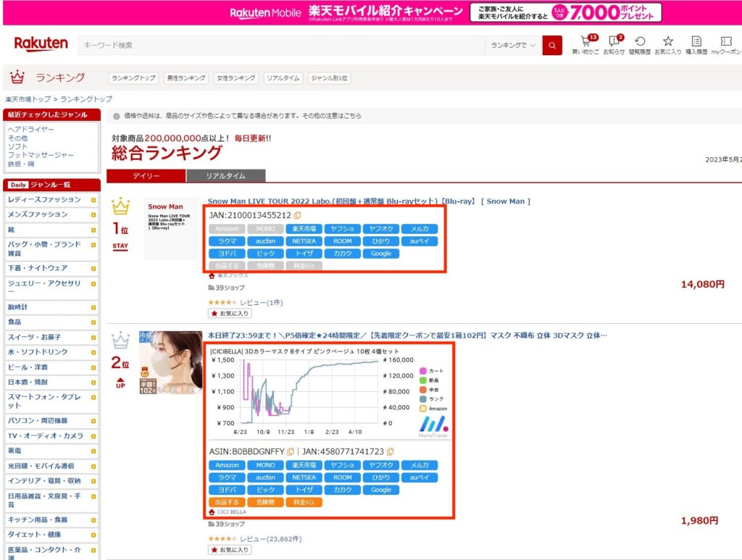
Task: Click the ビール・洋酒 genre square icon
Action: 93,367
